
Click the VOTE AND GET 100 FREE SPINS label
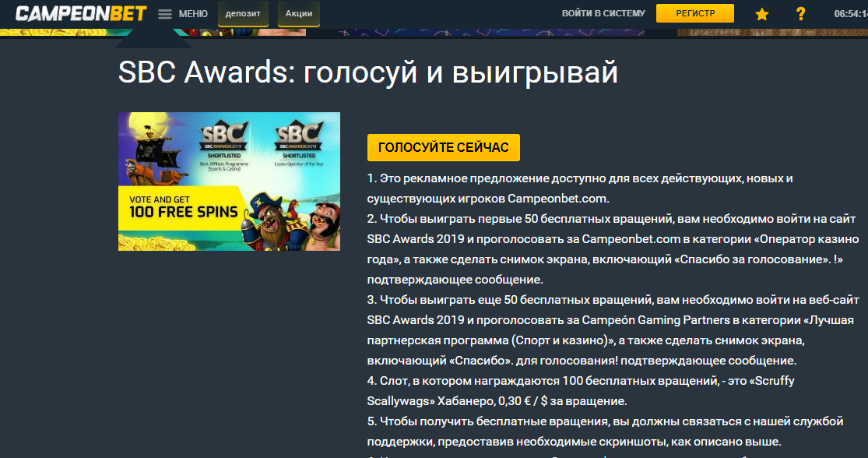181,207
